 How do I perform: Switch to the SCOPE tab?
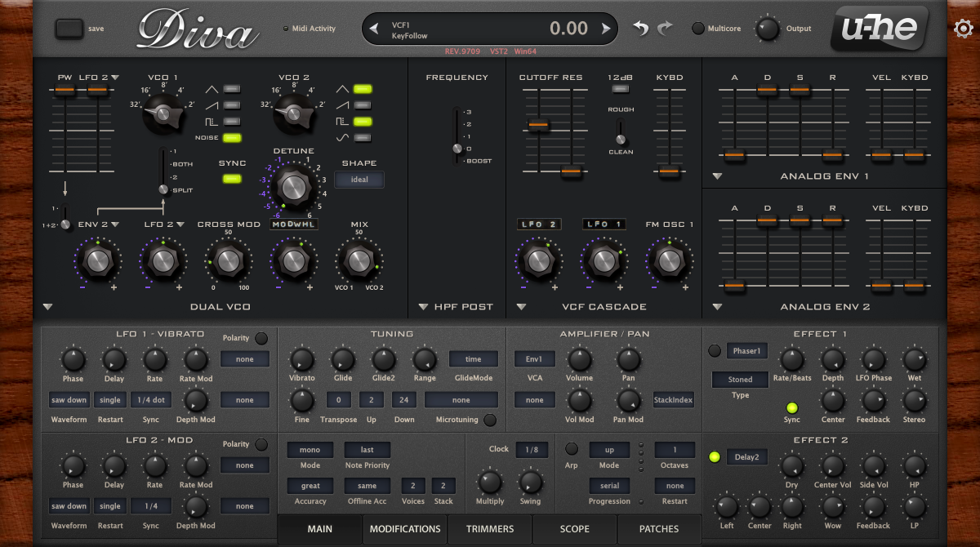click(574, 529)
